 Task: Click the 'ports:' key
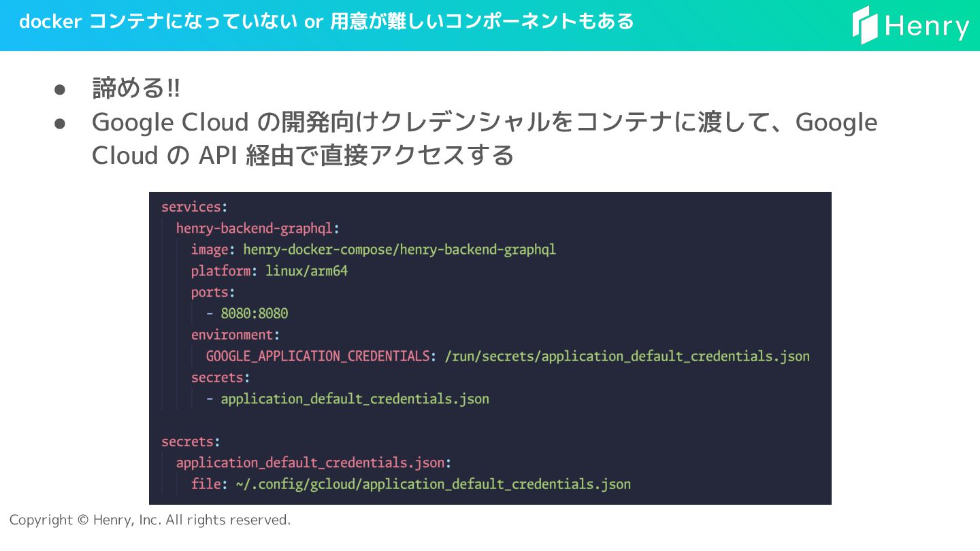pos(213,292)
